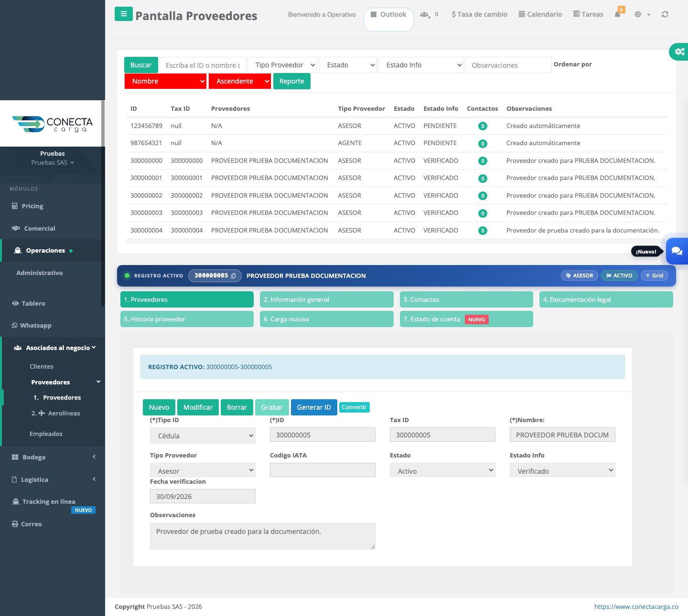Open the Nombre sort-by dropdown

[166, 81]
